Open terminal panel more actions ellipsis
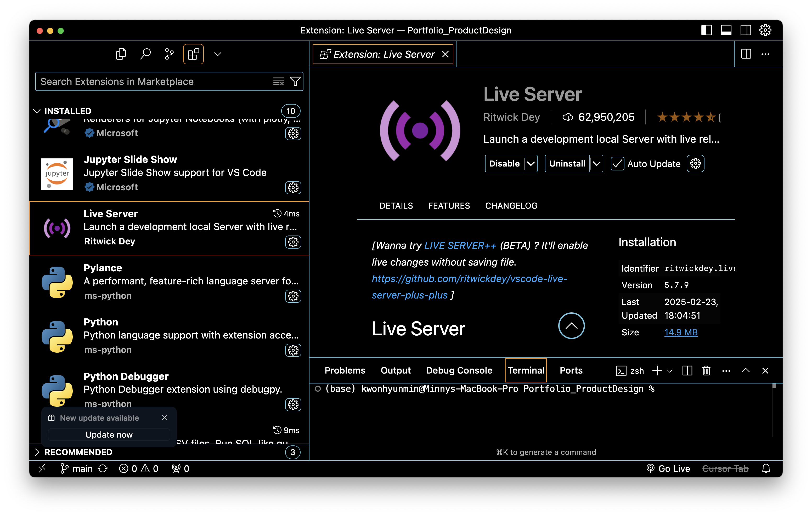The width and height of the screenshot is (812, 516). pyautogui.click(x=726, y=371)
